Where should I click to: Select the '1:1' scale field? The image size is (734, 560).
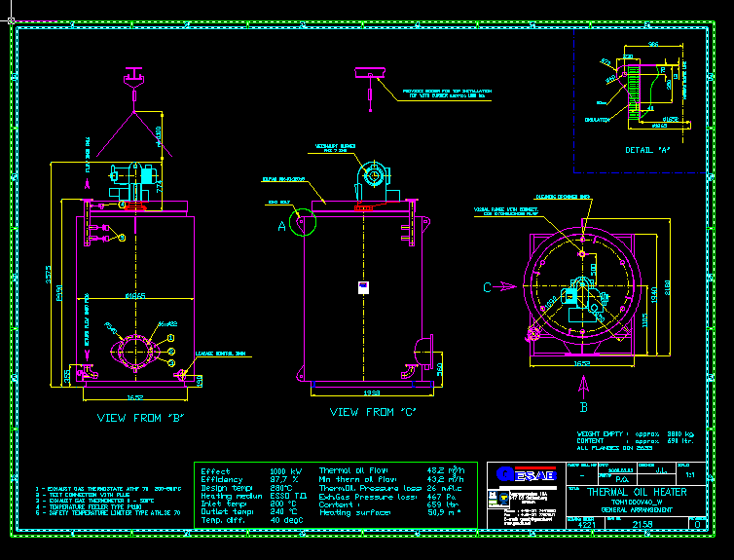pos(690,475)
